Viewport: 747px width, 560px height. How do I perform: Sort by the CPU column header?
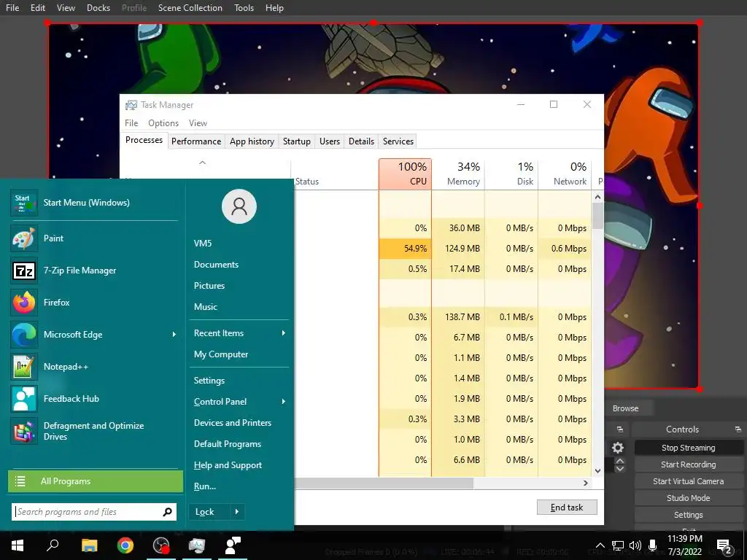click(406, 174)
